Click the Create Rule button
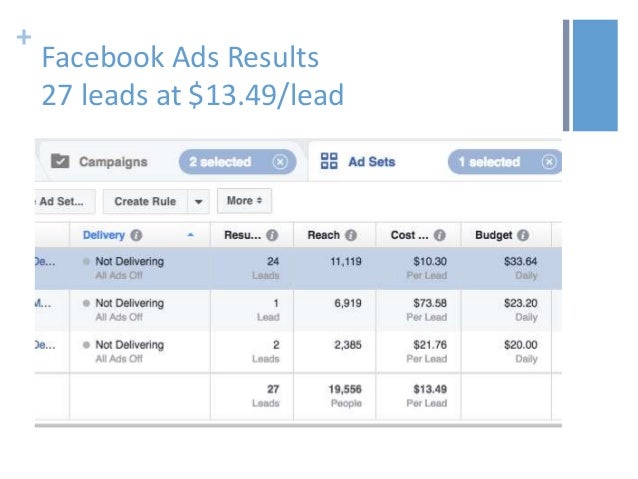 pyautogui.click(x=145, y=201)
